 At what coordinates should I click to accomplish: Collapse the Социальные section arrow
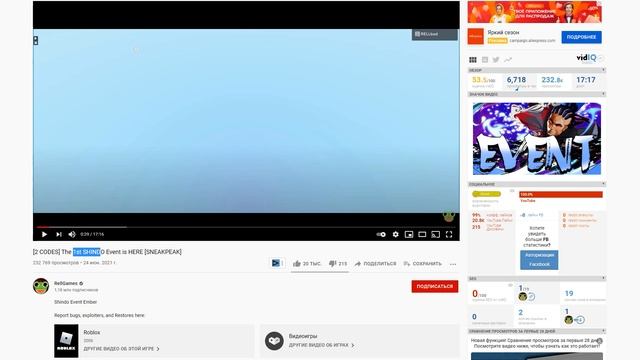point(603,184)
